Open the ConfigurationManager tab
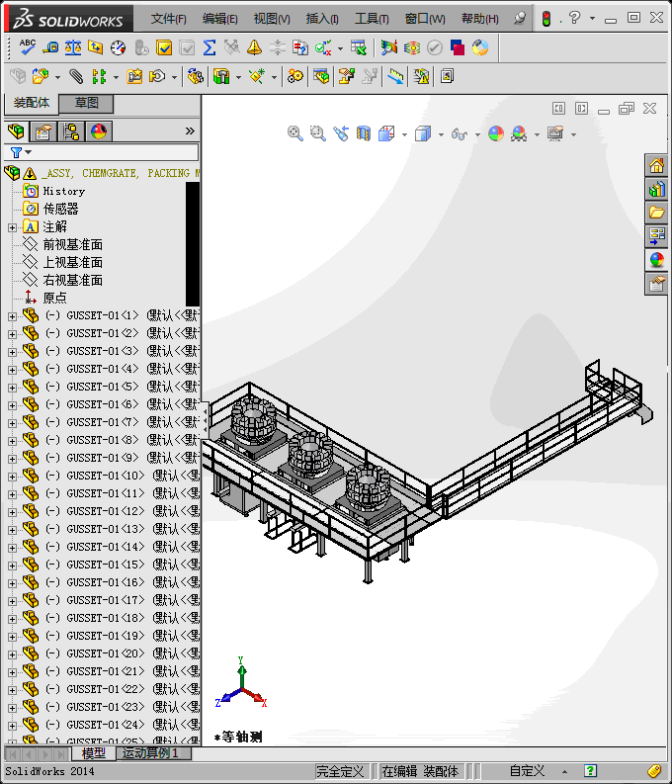Viewport: 672px width, 784px height. [x=71, y=131]
